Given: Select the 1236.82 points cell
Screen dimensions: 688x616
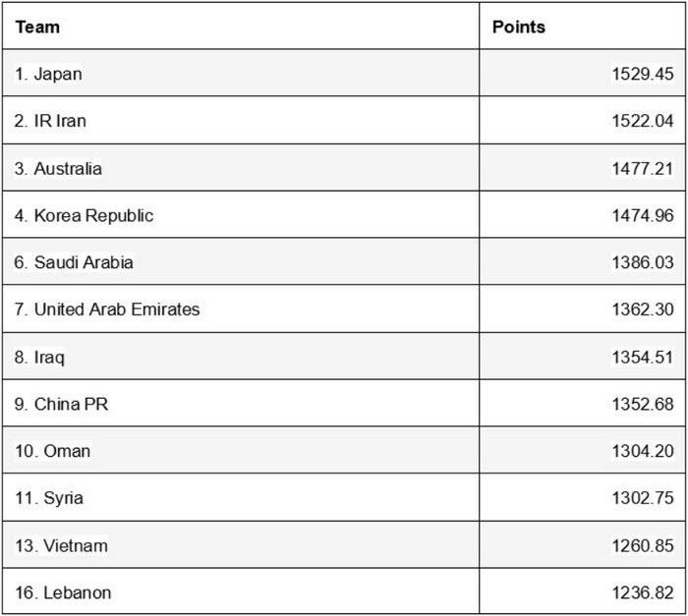Looking at the screenshot, I should click(643, 592).
